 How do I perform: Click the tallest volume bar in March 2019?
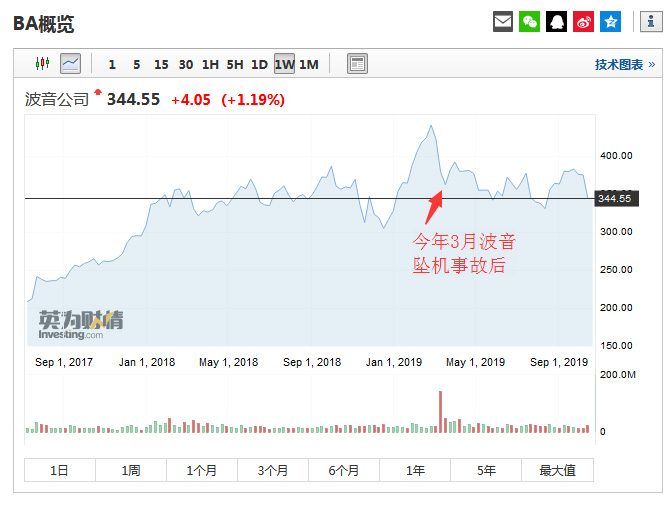440,411
